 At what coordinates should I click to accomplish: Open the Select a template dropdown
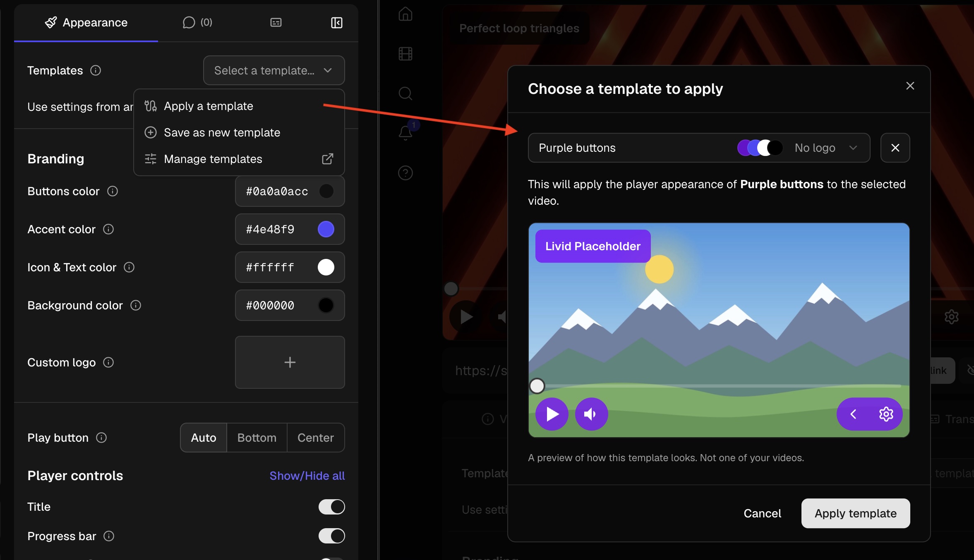274,70
